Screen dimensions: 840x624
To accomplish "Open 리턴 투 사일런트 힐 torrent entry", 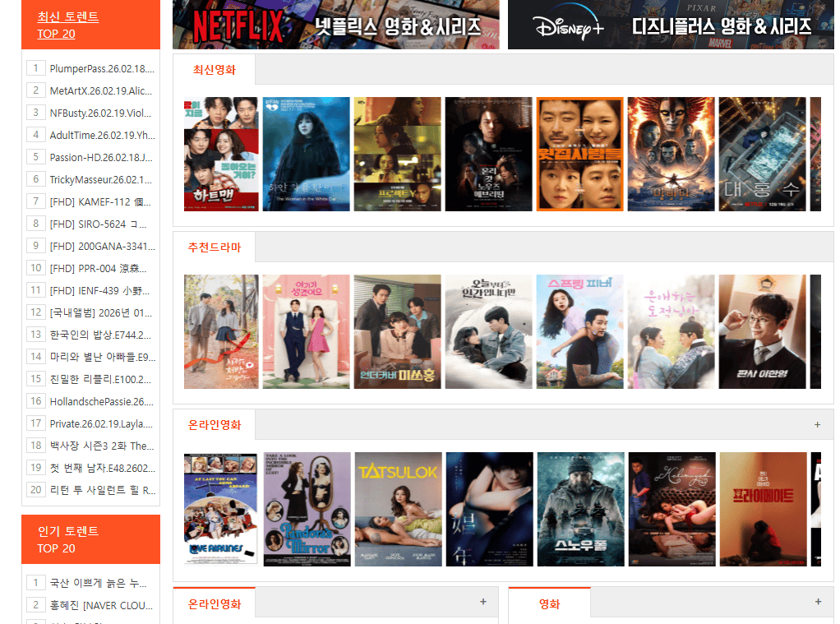I will (x=103, y=490).
